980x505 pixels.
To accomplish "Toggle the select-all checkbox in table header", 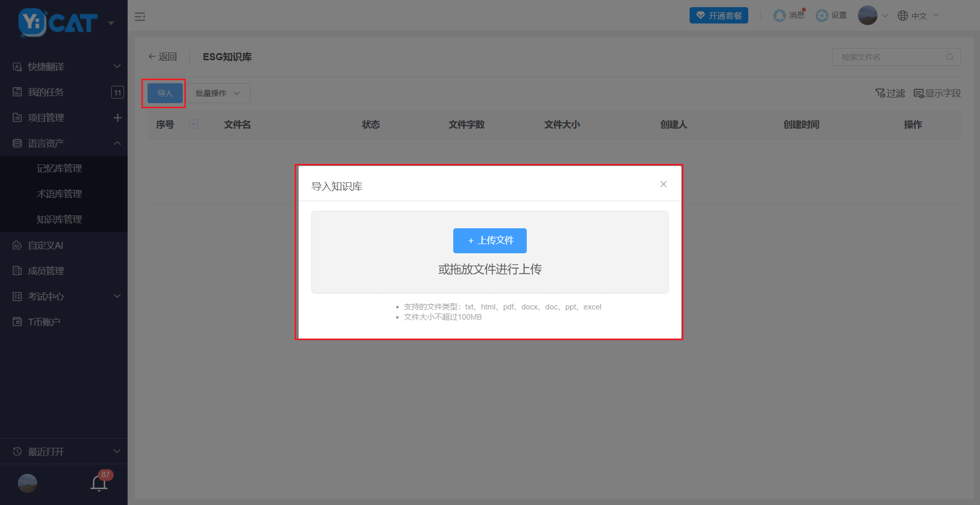I will pos(193,124).
